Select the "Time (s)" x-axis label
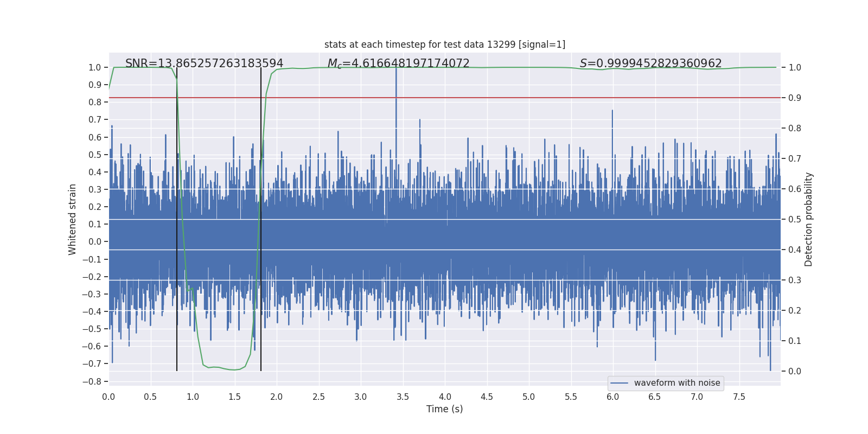 click(x=444, y=409)
